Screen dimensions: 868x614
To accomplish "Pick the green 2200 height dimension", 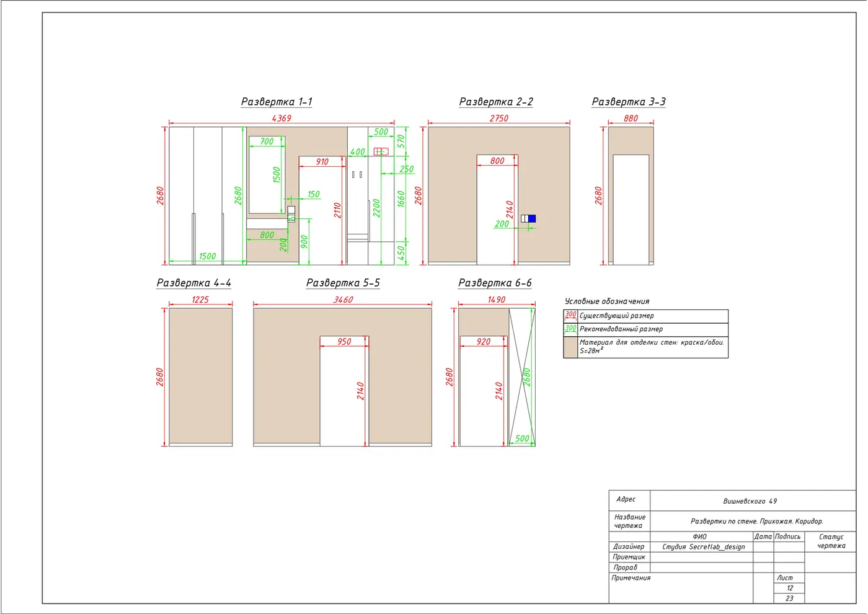I will (x=376, y=208).
